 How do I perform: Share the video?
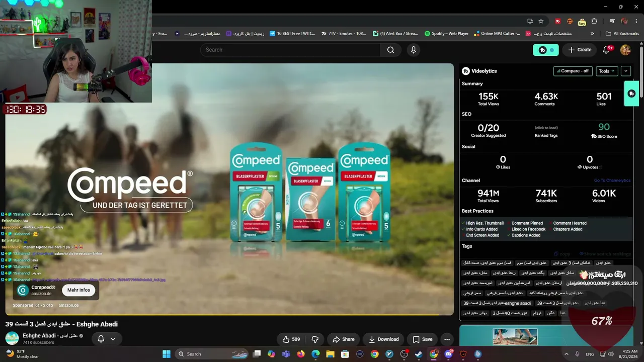[x=343, y=339]
